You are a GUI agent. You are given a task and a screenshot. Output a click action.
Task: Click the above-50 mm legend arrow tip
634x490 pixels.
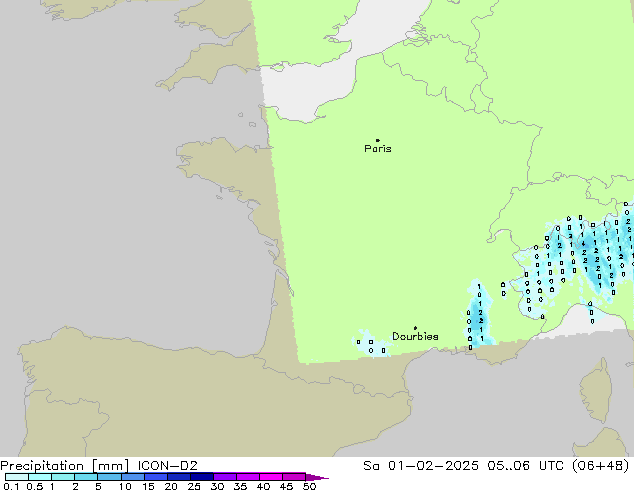[317, 477]
